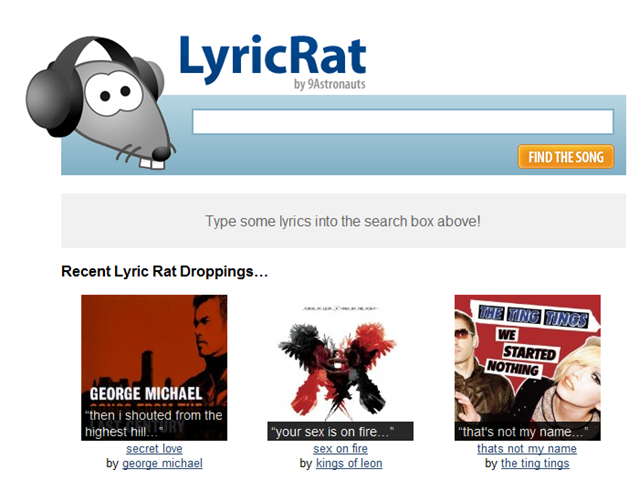Open the 'thats not my name' link
The width and height of the screenshot is (639, 480).
pyautogui.click(x=527, y=449)
